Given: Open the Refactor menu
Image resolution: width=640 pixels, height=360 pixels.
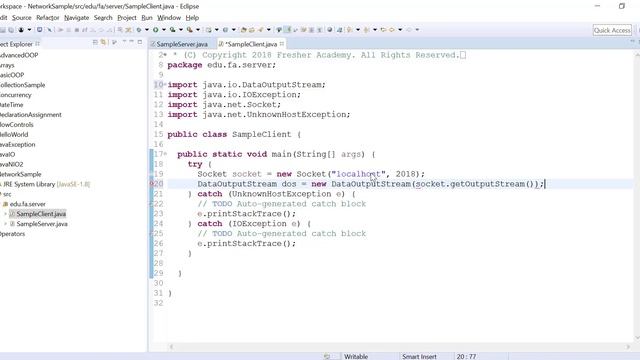Looking at the screenshot, I should (x=48, y=18).
